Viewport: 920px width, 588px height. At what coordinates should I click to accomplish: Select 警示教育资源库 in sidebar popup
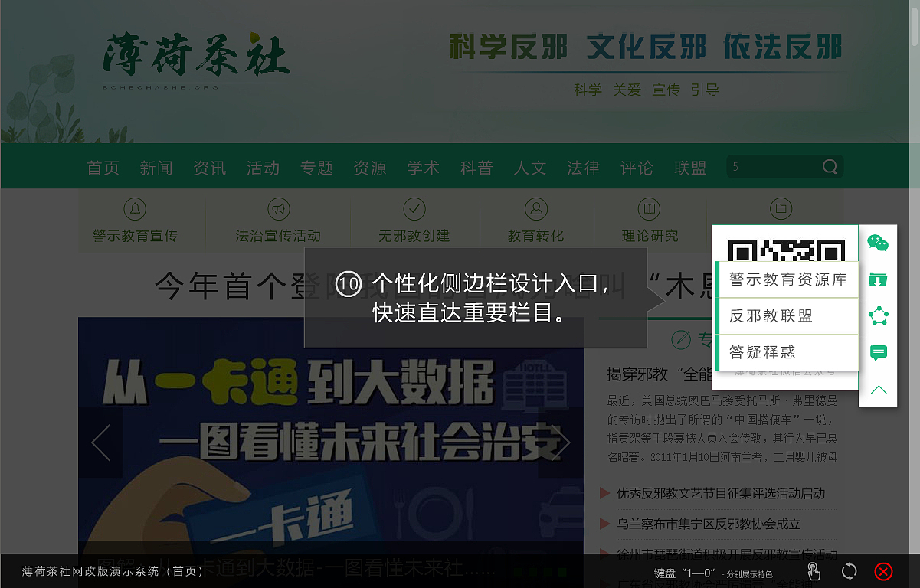click(787, 279)
